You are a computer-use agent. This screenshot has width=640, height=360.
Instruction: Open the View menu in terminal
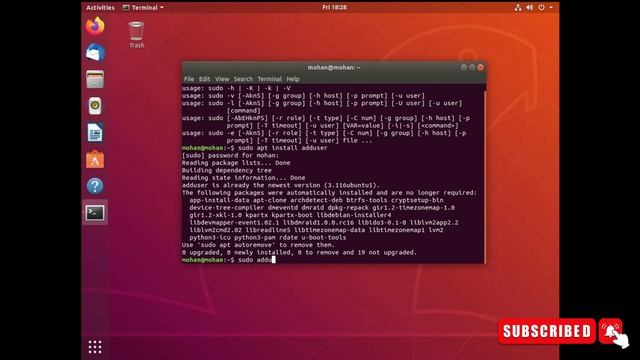[x=222, y=79]
